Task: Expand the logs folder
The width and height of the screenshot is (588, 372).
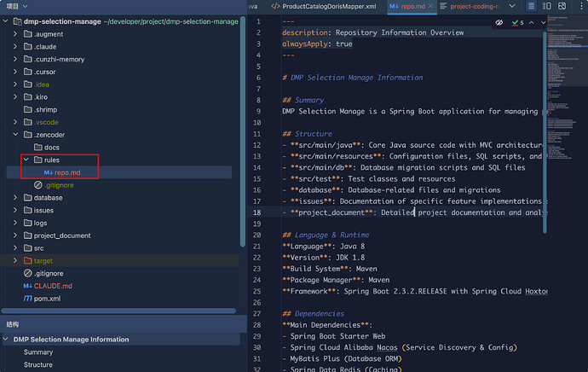Action: pos(15,223)
